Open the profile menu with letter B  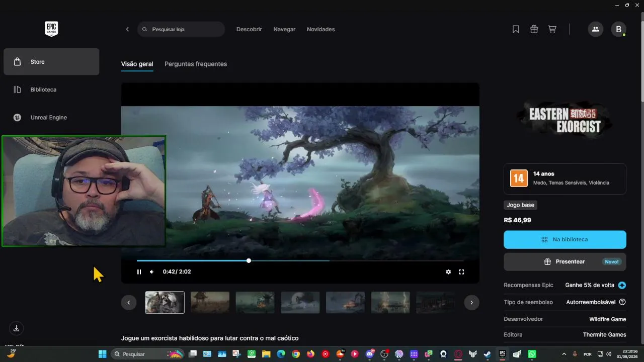(618, 29)
